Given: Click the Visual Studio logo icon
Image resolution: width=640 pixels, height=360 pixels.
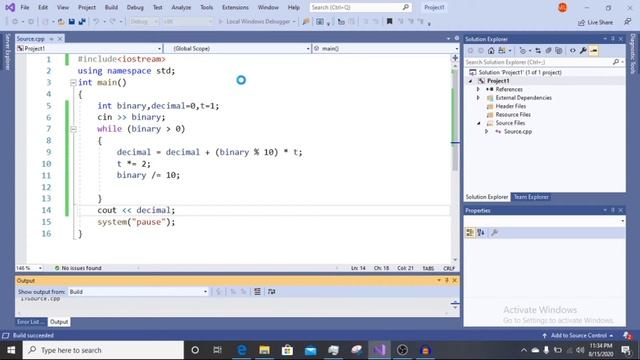Looking at the screenshot, I should click(10, 7).
